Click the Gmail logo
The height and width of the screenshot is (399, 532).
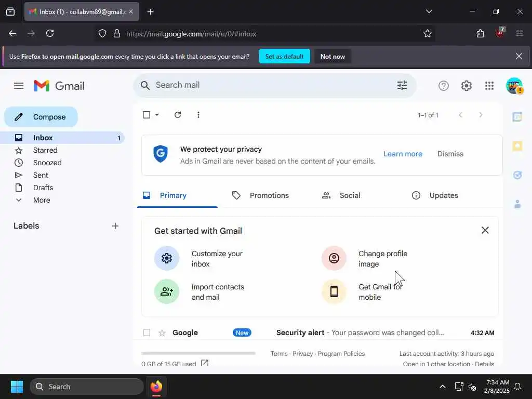pyautogui.click(x=59, y=86)
